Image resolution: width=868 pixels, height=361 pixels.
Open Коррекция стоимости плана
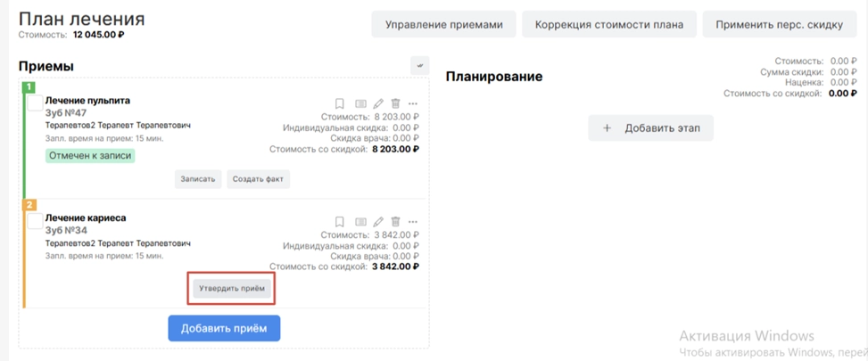(609, 24)
